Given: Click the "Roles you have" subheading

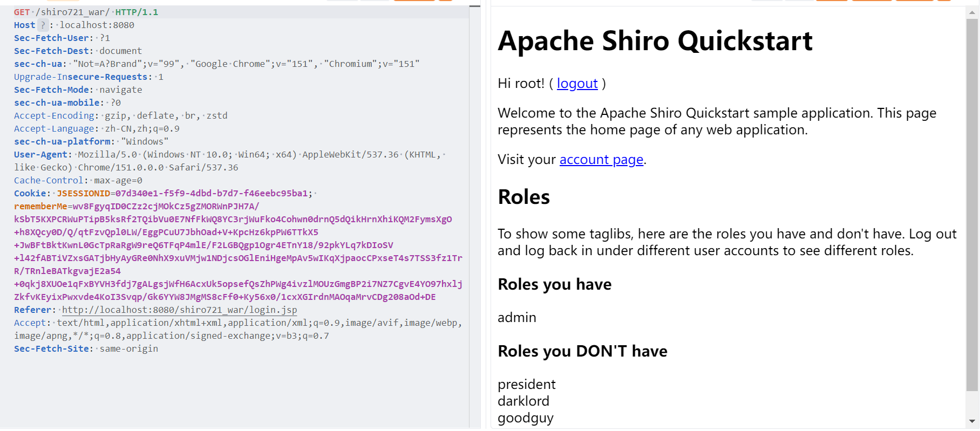Looking at the screenshot, I should click(x=555, y=284).
